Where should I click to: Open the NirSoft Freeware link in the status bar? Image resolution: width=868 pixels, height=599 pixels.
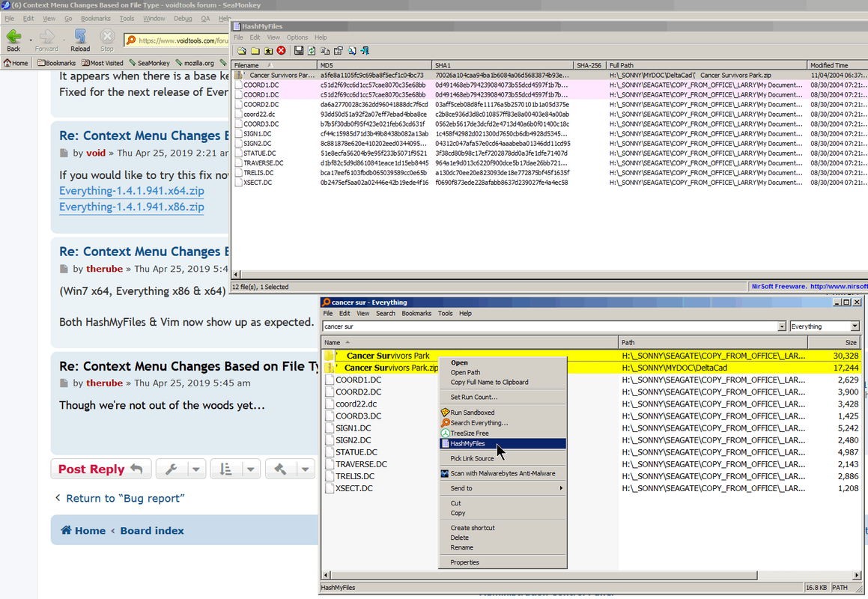click(x=809, y=287)
